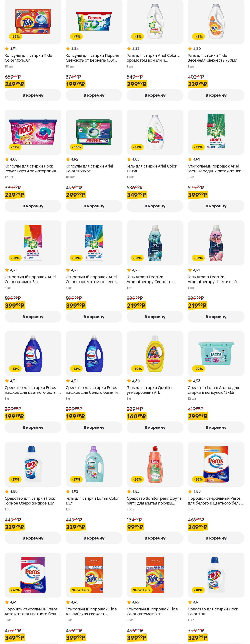250x644 pixels.
Task: Open the Лоск Горное Озеро bottle image
Action: [33, 464]
